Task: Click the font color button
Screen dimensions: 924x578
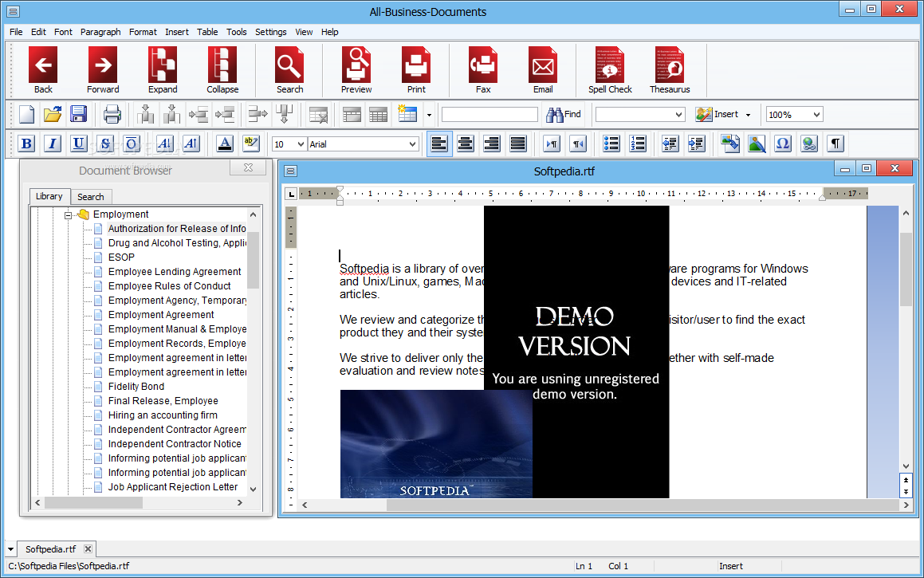Action: pyautogui.click(x=224, y=144)
